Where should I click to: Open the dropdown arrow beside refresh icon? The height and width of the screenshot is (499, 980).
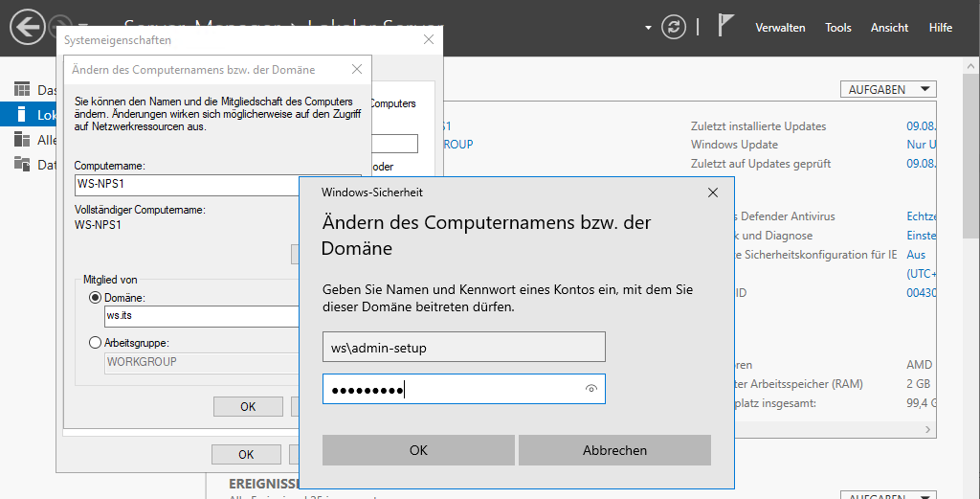click(648, 28)
